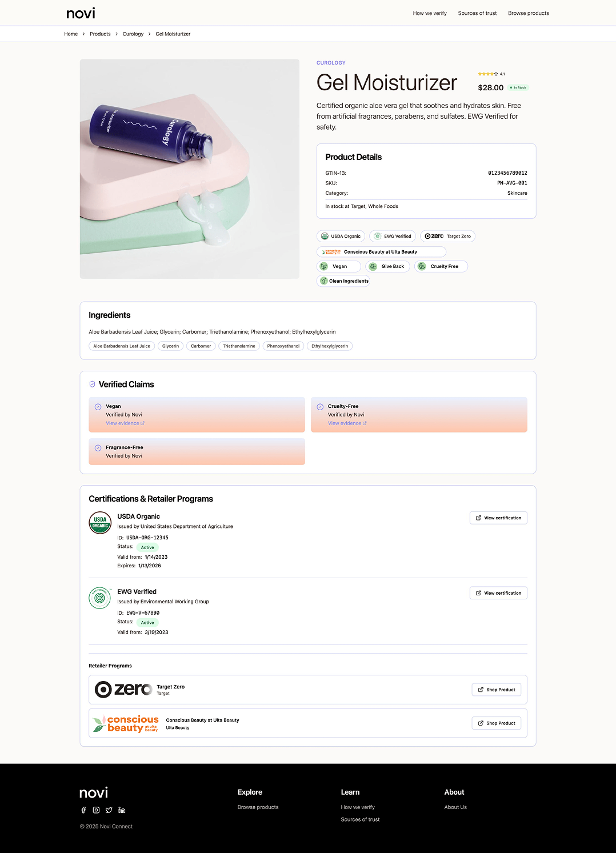Go to Curology breadcrumb
Screen dimensions: 616x853
pyautogui.click(x=133, y=34)
